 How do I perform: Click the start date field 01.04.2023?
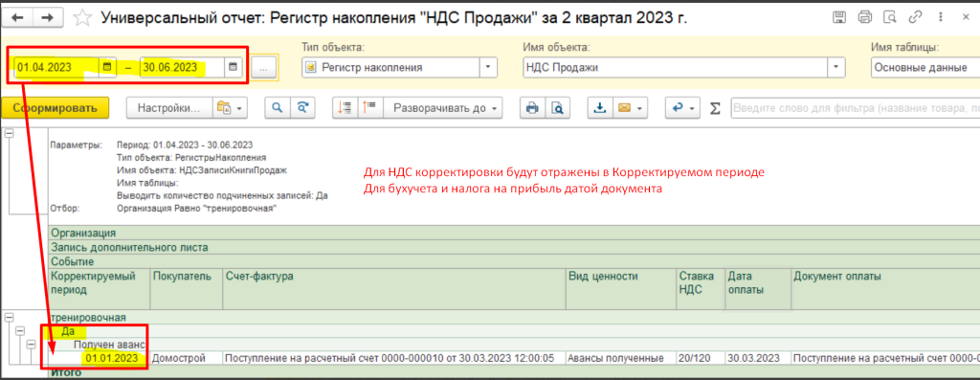point(56,67)
